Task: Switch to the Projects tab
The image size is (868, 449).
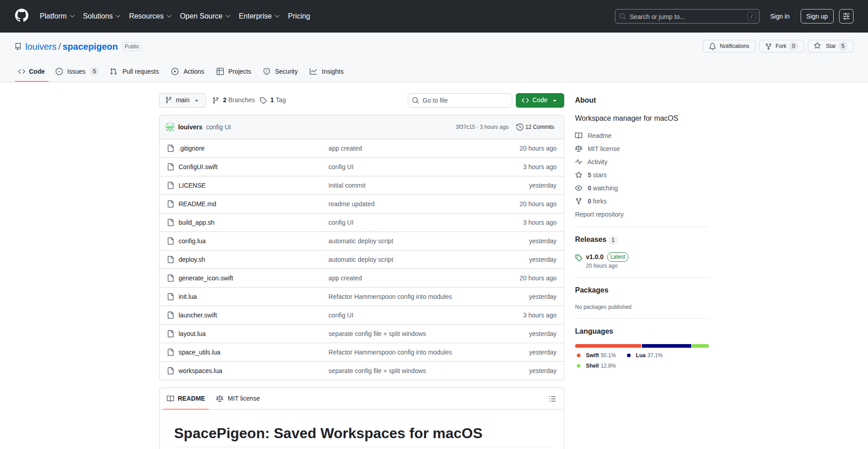Action: click(234, 71)
